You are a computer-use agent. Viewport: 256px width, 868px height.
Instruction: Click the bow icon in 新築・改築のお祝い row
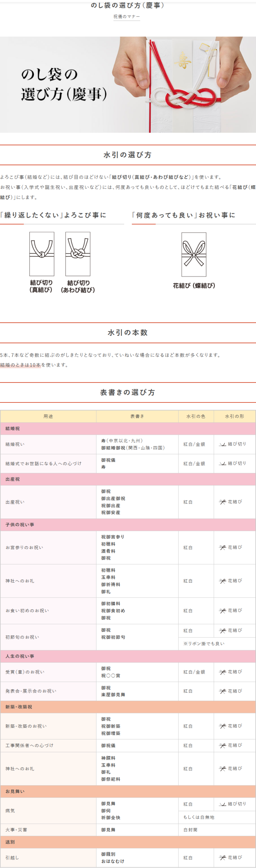222,727
